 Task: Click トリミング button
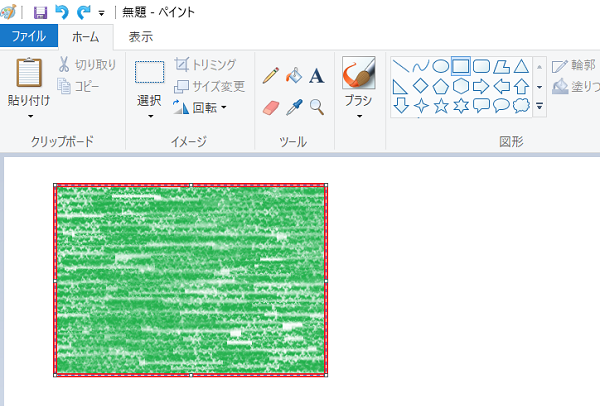tap(205, 64)
